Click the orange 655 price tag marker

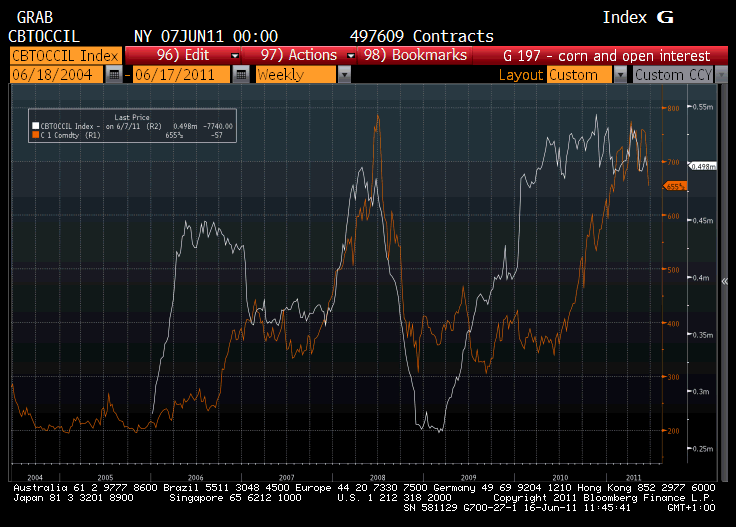click(675, 186)
